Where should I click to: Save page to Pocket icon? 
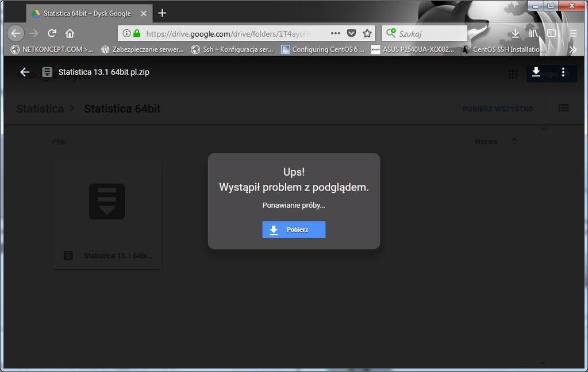tap(351, 33)
